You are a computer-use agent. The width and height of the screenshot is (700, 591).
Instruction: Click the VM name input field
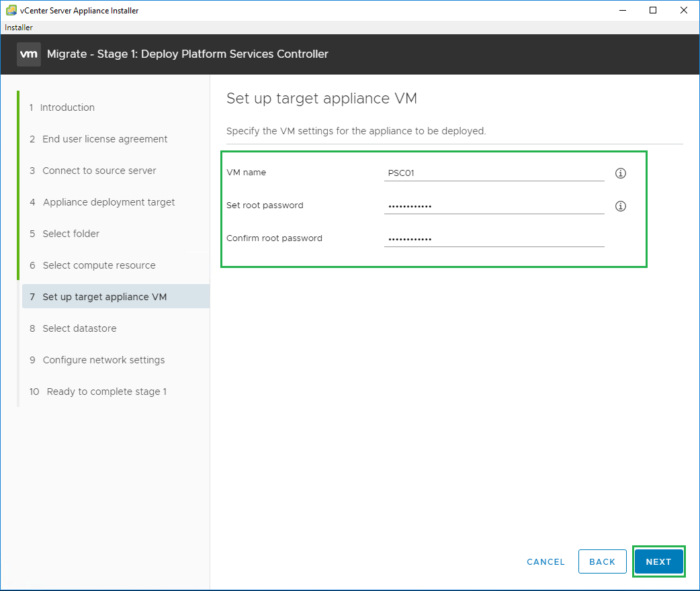point(494,173)
